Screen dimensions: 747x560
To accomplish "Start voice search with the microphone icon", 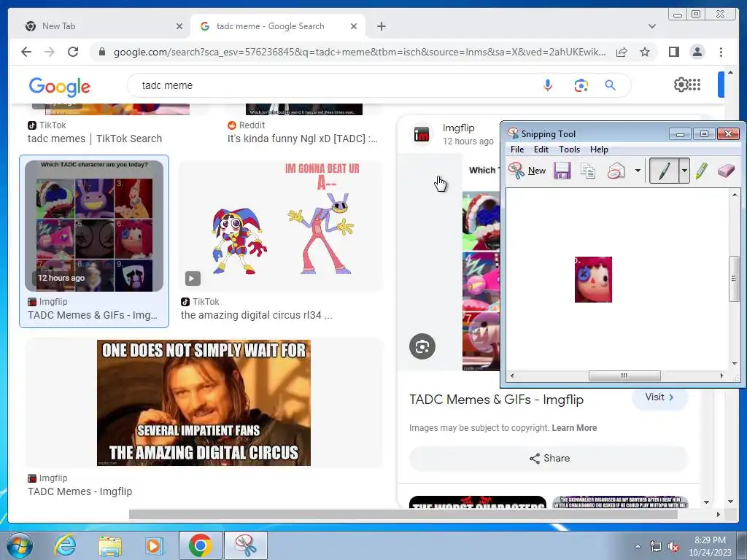I will [548, 85].
